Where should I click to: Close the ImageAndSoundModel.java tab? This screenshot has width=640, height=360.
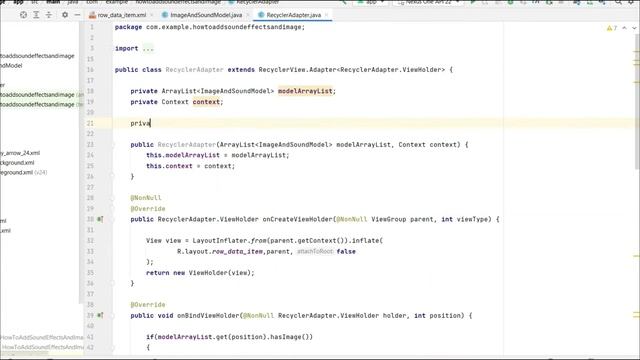(x=248, y=15)
